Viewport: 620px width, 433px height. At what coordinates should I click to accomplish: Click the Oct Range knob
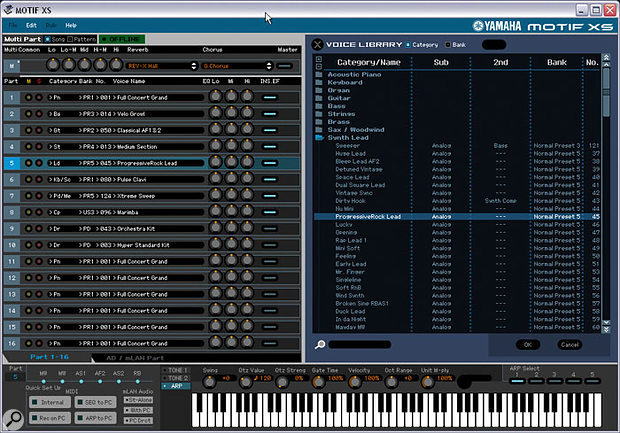click(x=391, y=382)
